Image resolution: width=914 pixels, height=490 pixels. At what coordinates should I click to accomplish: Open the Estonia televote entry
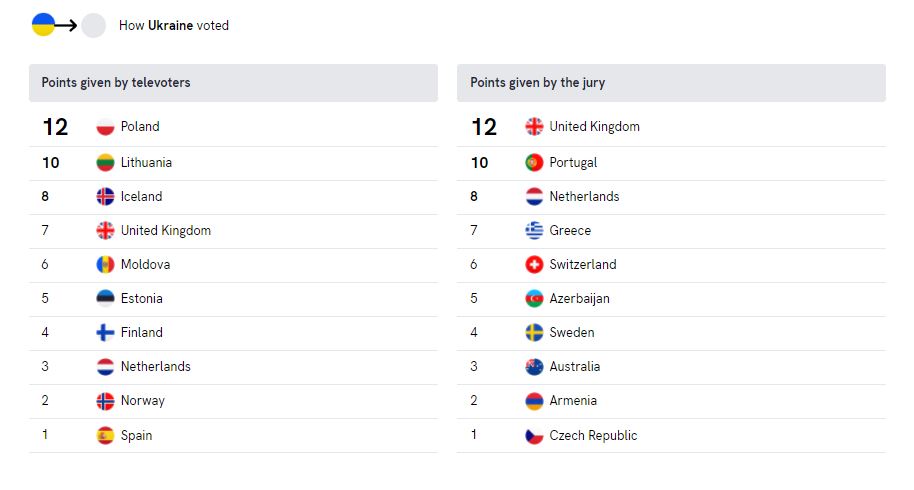pos(141,299)
